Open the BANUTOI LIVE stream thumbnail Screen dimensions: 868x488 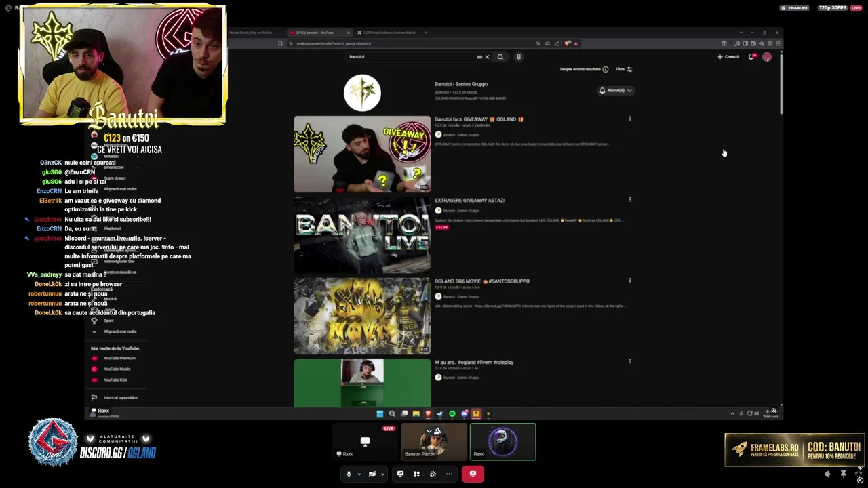coord(362,235)
